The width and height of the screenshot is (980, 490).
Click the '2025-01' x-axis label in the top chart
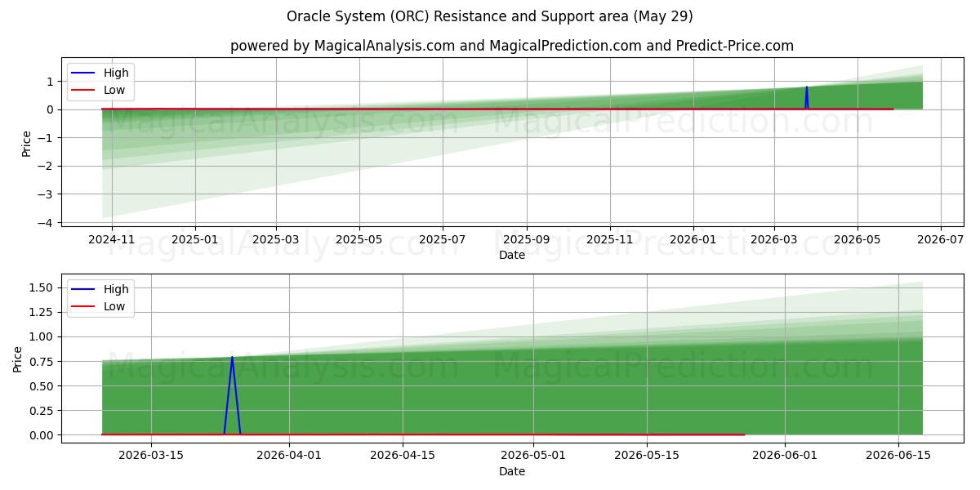(195, 240)
